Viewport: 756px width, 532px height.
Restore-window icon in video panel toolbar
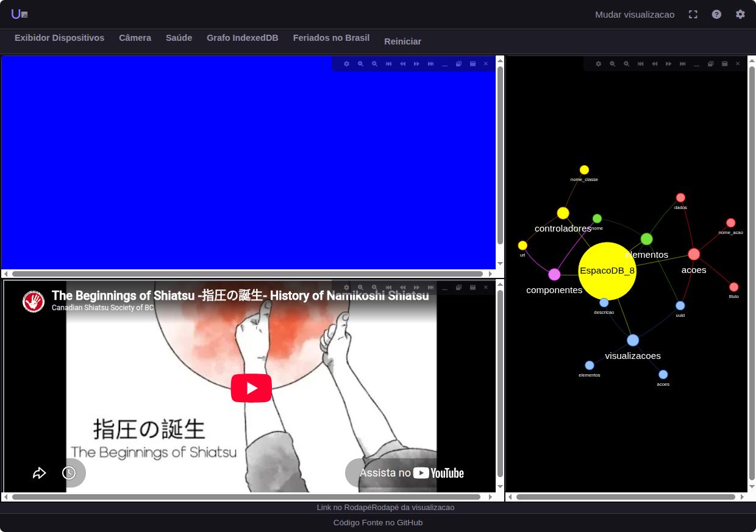(x=458, y=288)
